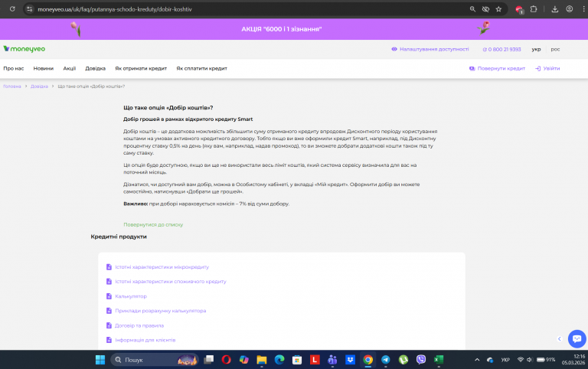Open the Windows Start menu
Viewport: 588px width, 369px height.
pos(100,360)
